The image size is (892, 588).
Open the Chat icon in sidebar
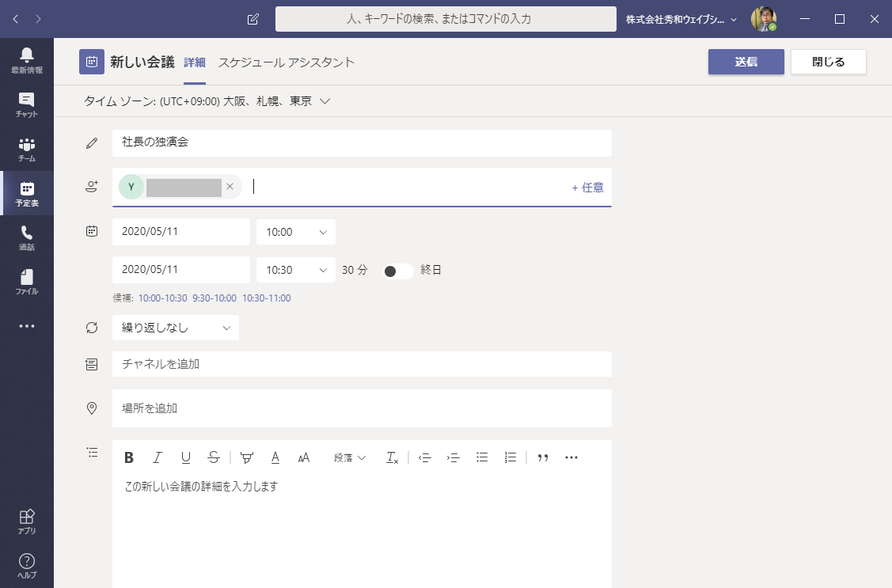[26, 104]
